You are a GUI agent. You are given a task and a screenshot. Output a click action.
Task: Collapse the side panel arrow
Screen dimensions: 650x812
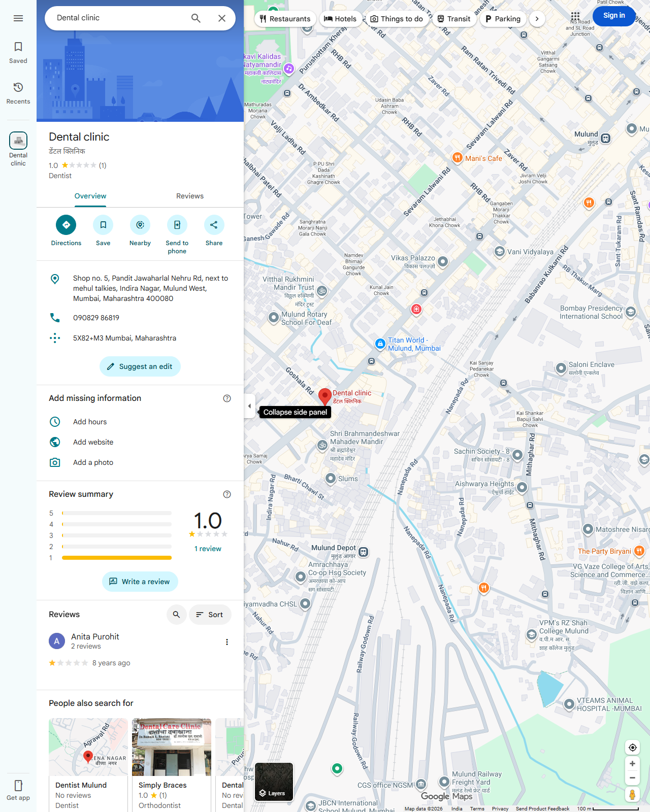pyautogui.click(x=249, y=406)
